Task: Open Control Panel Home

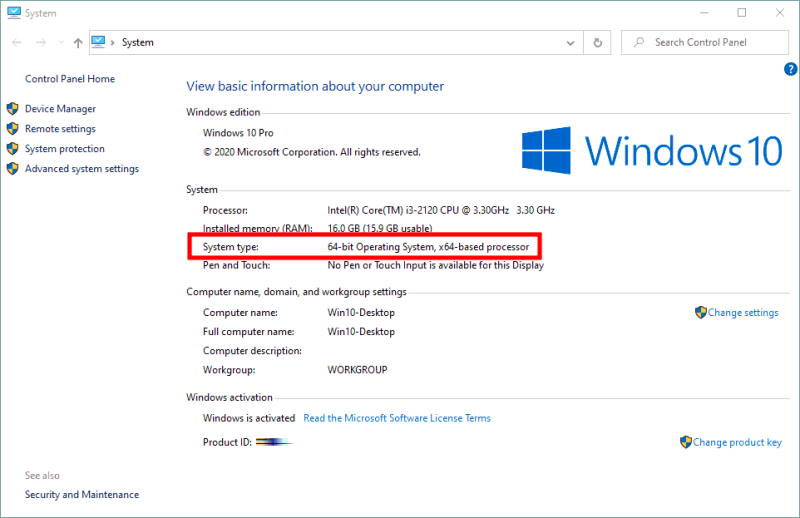Action: pyautogui.click(x=70, y=79)
